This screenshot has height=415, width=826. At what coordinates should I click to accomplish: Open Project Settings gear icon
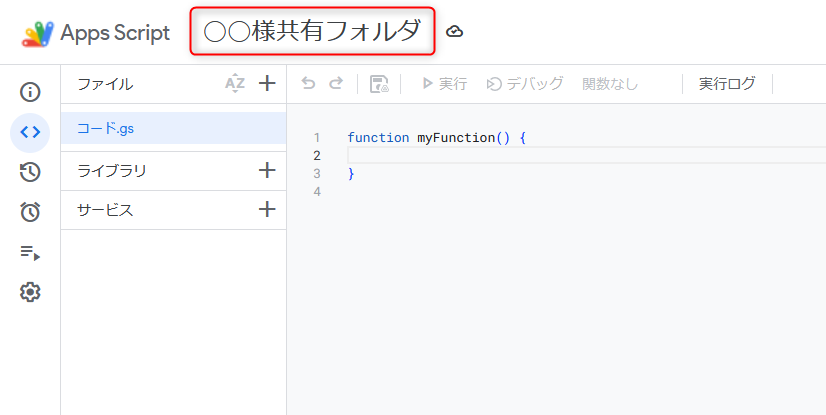tap(30, 292)
